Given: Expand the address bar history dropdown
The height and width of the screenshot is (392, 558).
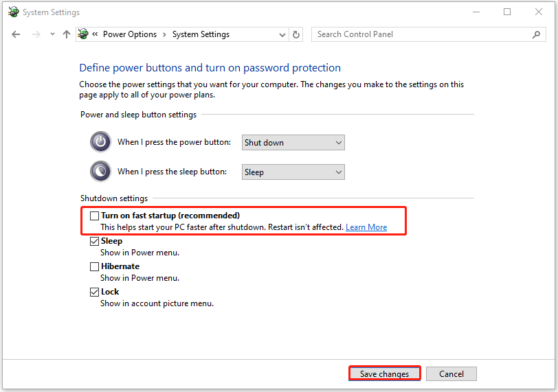Looking at the screenshot, I should tap(282, 34).
